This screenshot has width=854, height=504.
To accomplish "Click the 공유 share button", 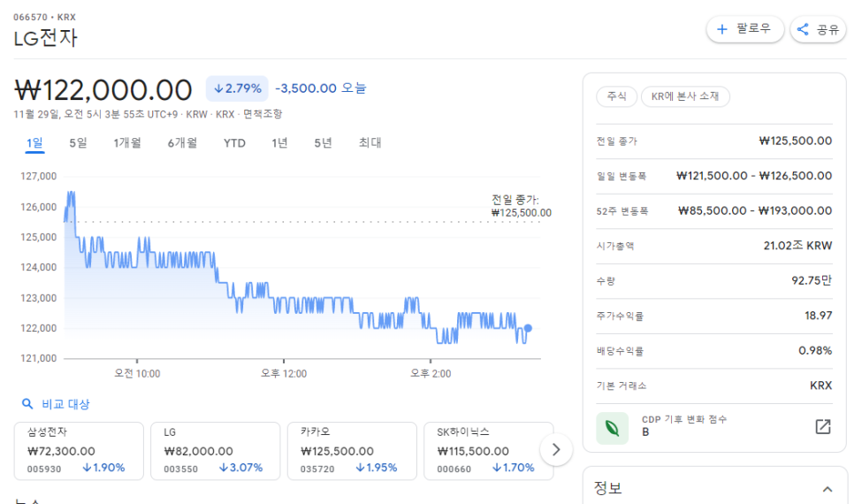I will point(818,29).
